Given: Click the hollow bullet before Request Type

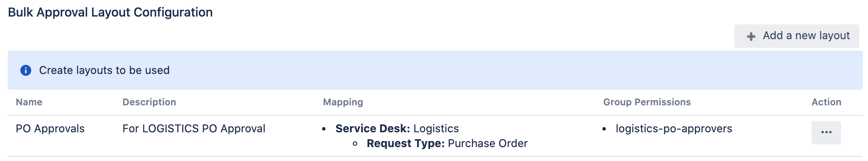Looking at the screenshot, I should click(x=355, y=144).
